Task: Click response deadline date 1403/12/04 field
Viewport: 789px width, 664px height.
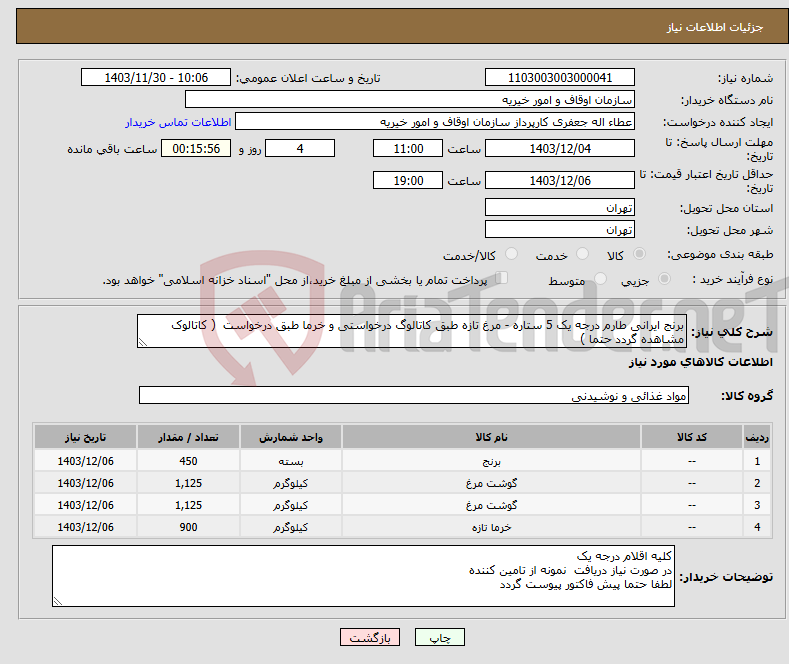Action: click(560, 148)
